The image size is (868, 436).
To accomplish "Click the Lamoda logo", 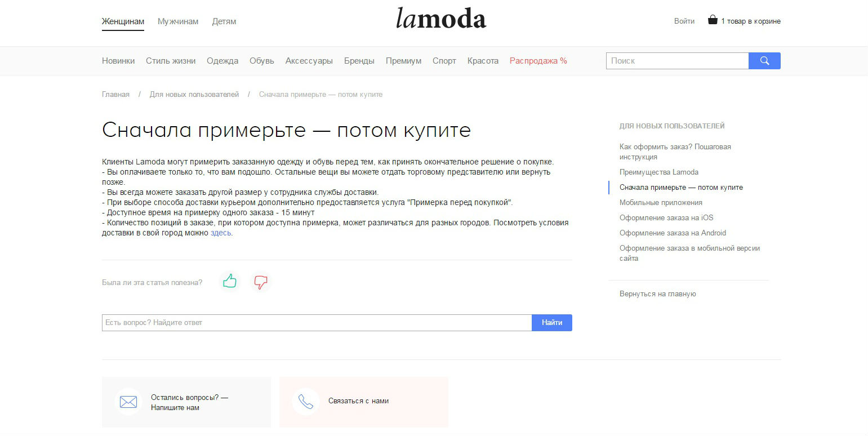I will pyautogui.click(x=441, y=19).
